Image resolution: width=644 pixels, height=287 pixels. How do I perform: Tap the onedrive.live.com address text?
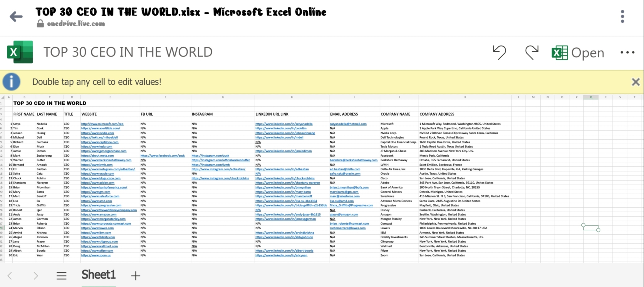pos(76,24)
